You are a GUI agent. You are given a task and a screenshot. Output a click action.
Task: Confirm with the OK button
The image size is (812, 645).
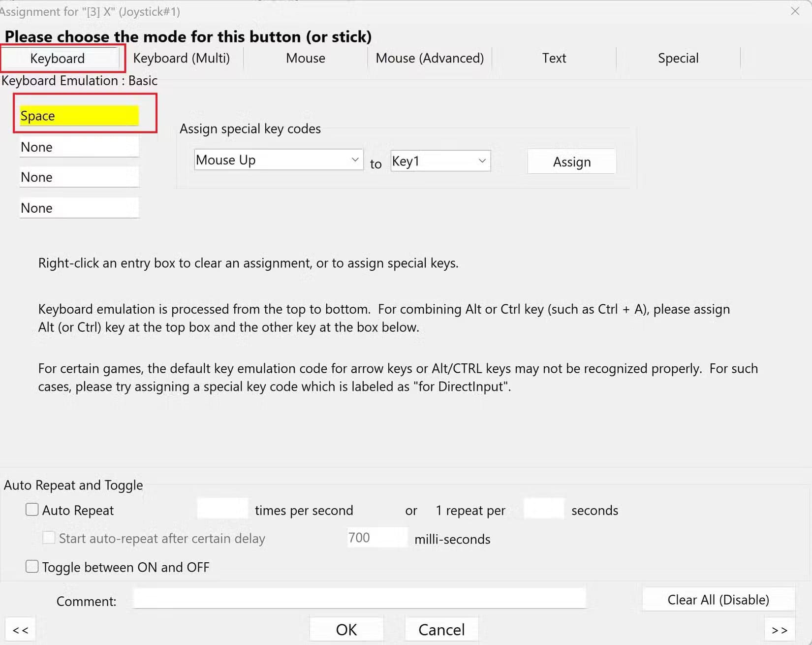coord(346,630)
